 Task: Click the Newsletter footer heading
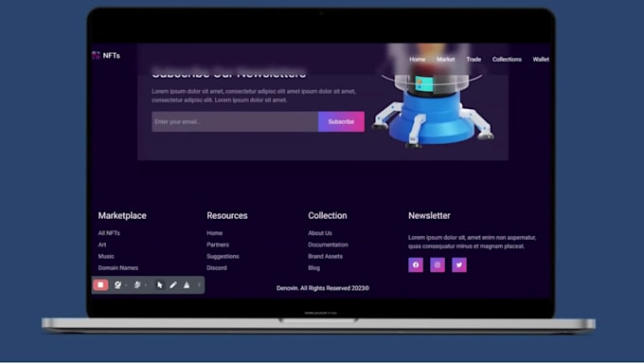click(429, 215)
